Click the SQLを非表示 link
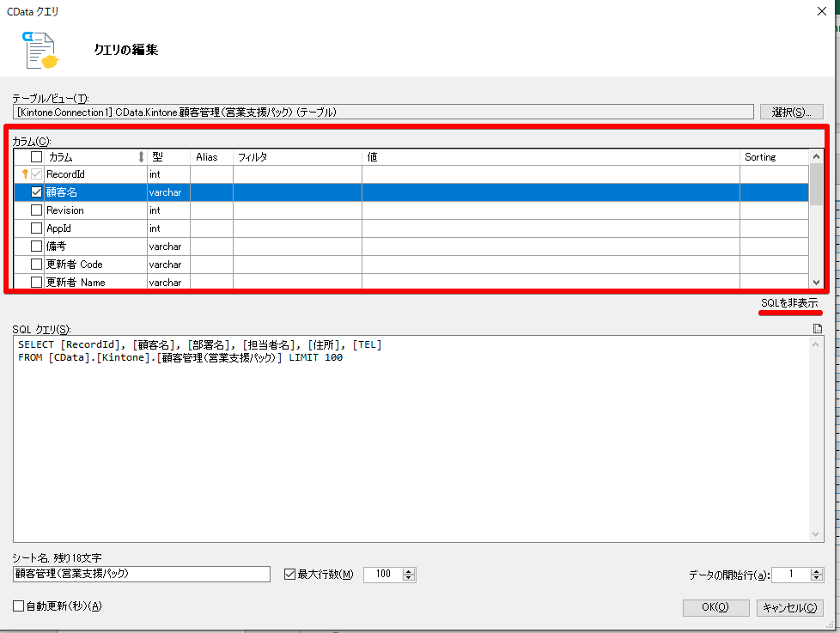 coord(789,303)
